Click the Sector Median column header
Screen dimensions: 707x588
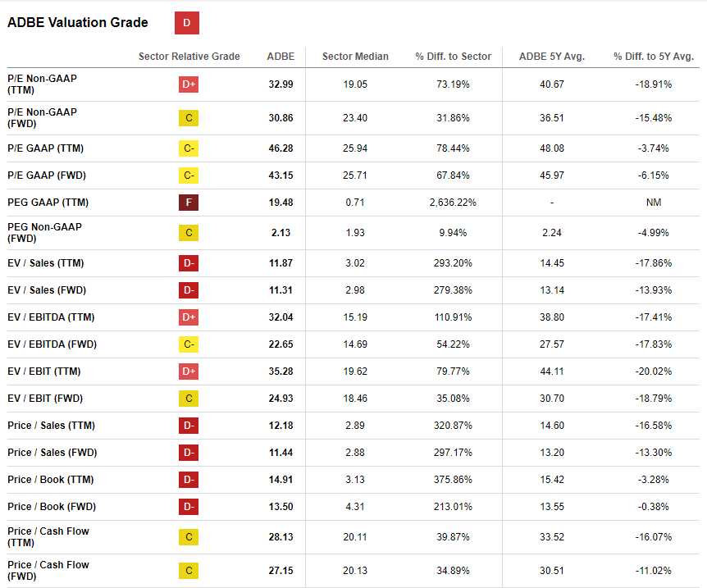[x=355, y=57]
